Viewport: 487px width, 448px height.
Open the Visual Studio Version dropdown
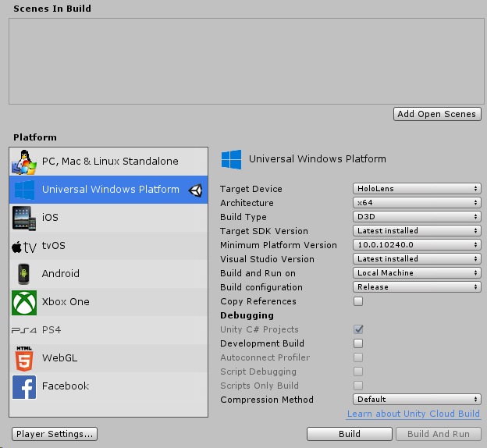417,259
